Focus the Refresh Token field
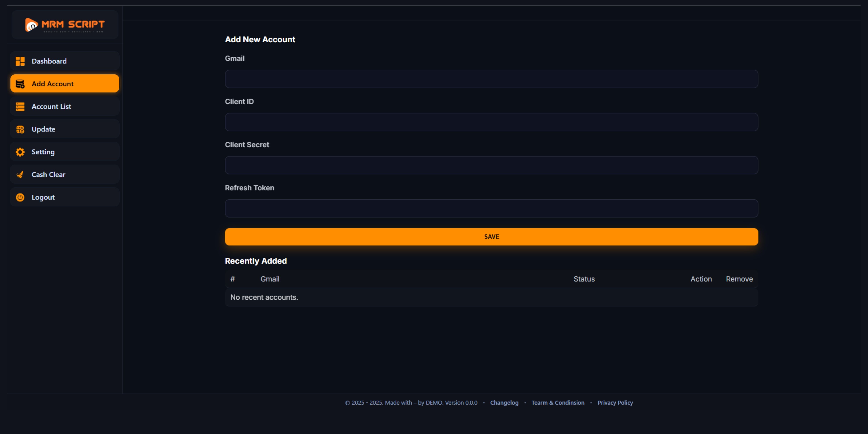 coord(491,208)
